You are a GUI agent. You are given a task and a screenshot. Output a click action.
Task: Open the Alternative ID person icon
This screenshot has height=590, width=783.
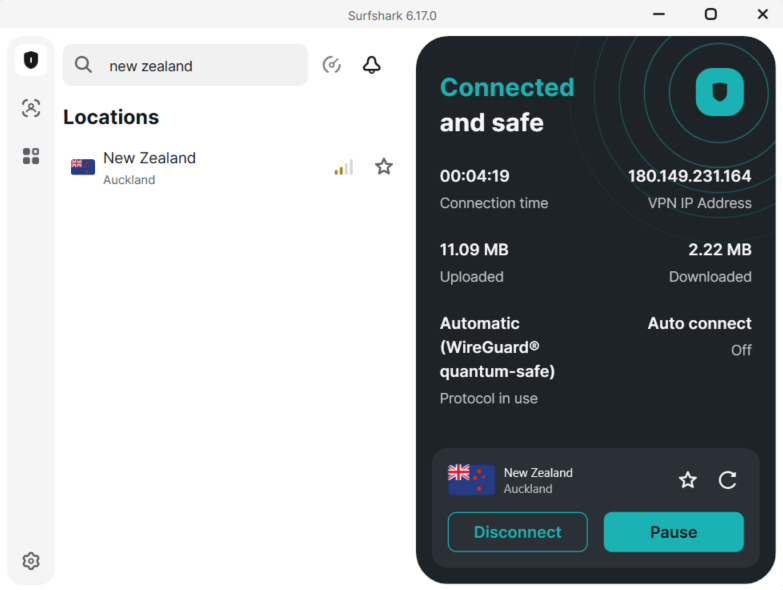click(x=31, y=108)
